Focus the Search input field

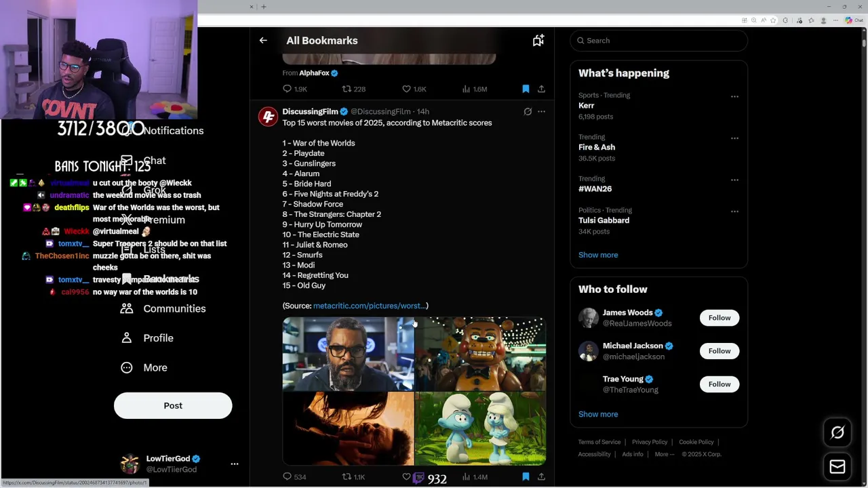659,41
